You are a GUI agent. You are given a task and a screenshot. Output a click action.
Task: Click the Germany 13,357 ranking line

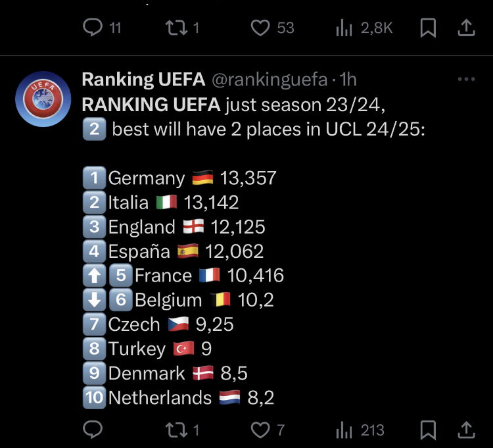coord(181,178)
